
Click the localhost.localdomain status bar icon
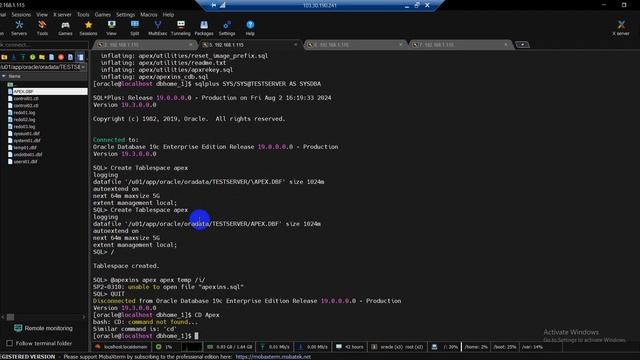tap(98, 347)
